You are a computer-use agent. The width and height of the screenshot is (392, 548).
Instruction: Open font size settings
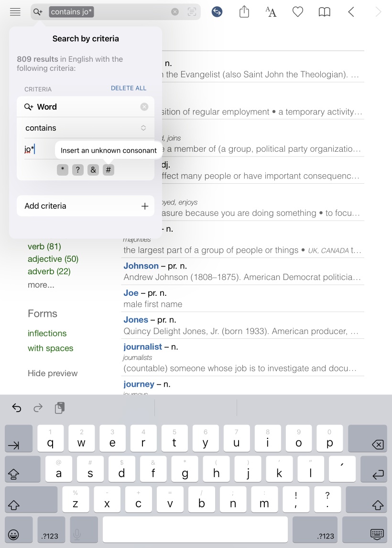271,12
